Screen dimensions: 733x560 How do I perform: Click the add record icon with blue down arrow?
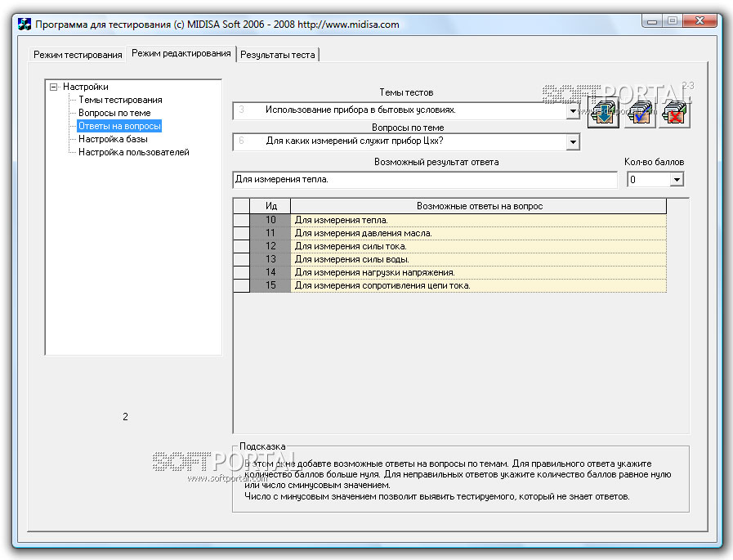tap(603, 113)
